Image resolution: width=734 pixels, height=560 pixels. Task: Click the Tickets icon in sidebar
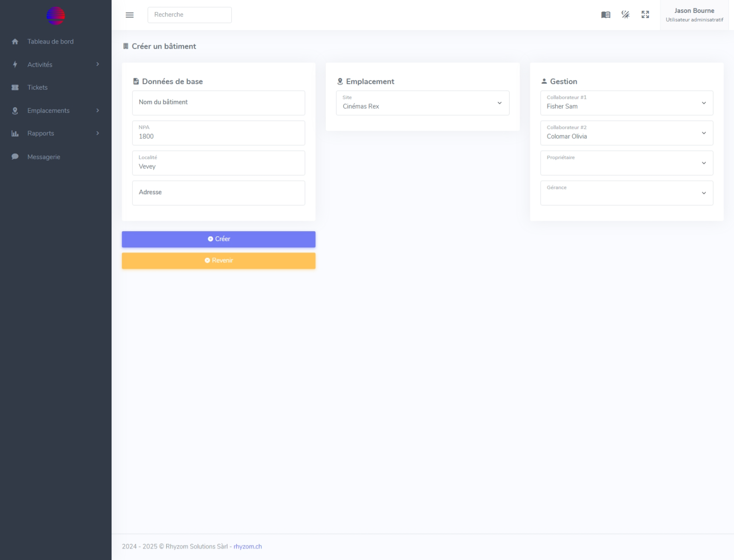click(15, 87)
